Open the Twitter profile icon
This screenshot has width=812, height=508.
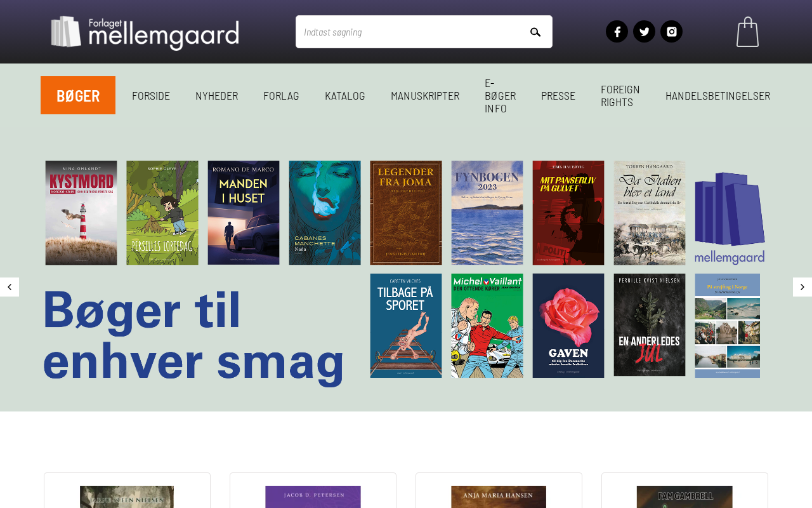(x=644, y=32)
